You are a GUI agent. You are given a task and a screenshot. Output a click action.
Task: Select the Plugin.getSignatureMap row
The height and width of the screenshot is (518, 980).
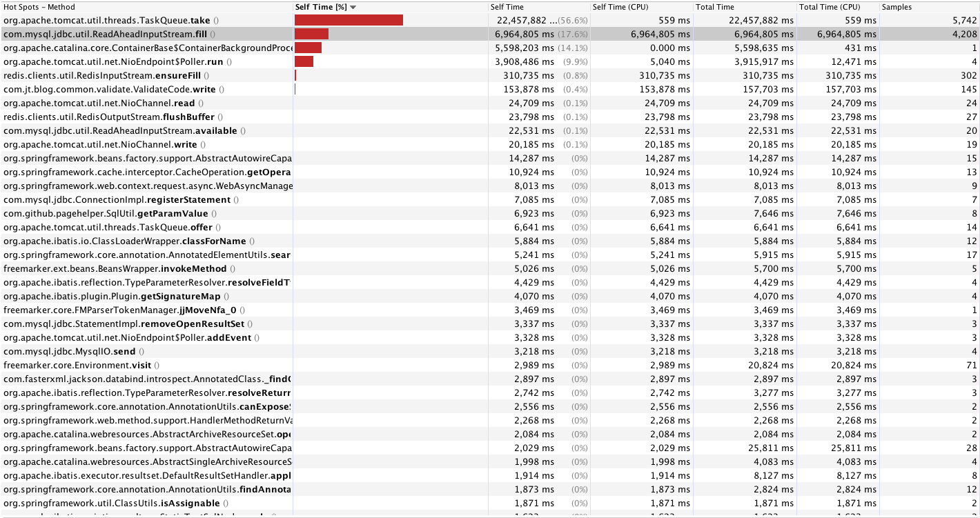(x=490, y=297)
